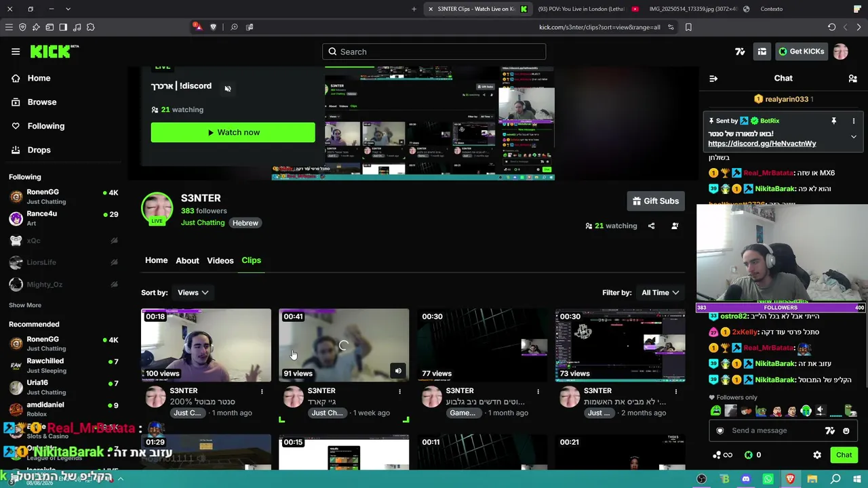Open WhatsApp from the taskbar

(x=768, y=479)
